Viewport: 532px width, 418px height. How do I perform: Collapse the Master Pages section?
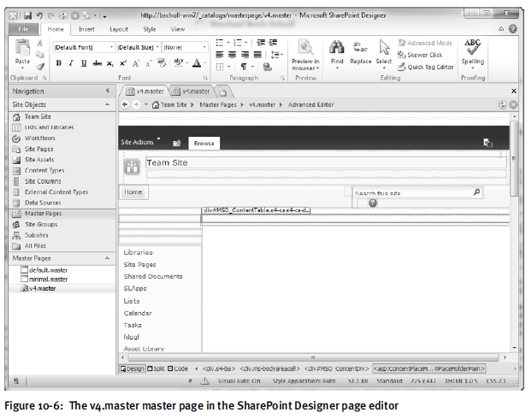108,258
